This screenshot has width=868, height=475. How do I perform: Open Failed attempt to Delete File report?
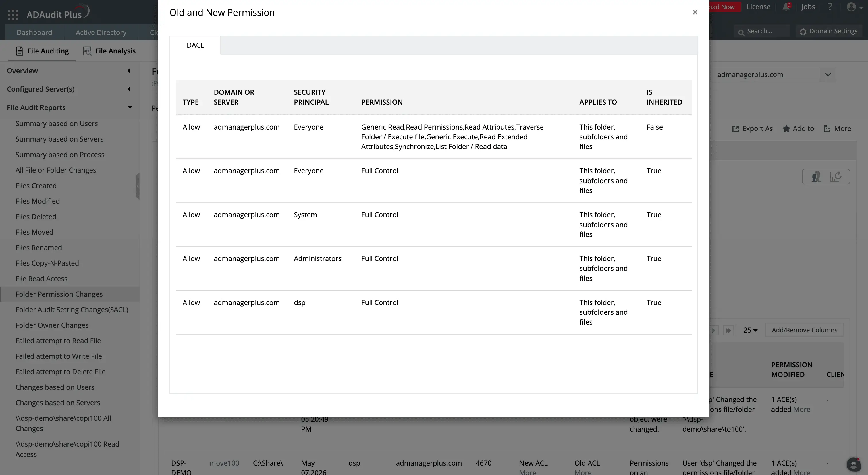[x=60, y=372]
